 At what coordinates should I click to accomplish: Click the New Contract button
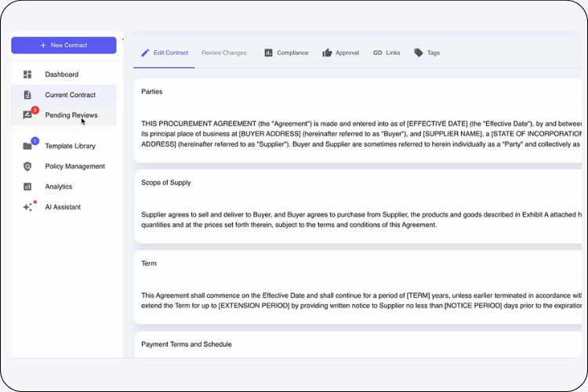64,45
